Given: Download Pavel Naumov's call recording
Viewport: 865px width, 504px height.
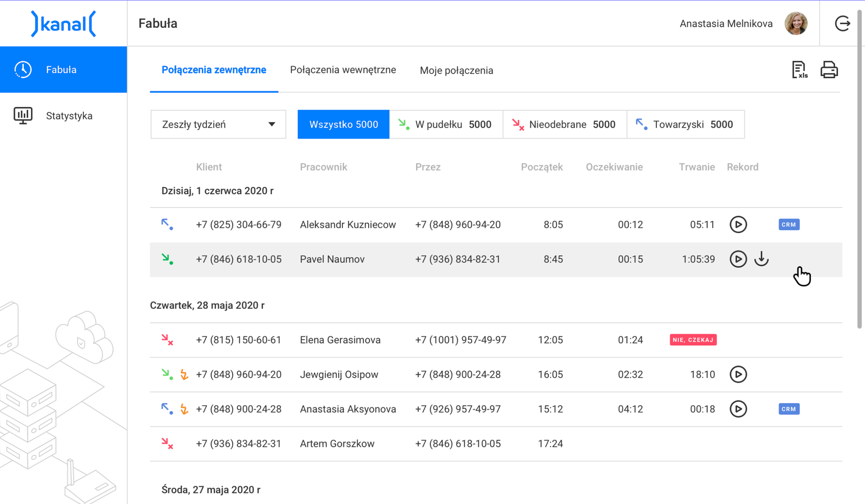Looking at the screenshot, I should 762,259.
